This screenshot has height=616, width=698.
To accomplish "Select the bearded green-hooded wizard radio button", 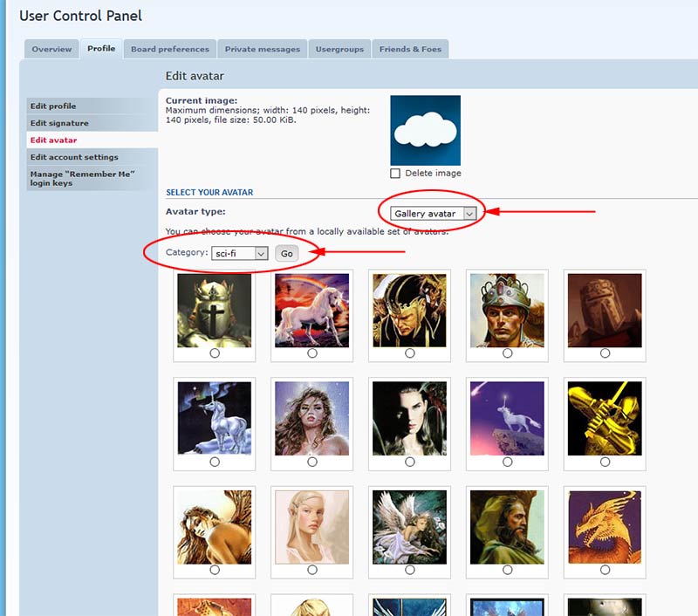I will tap(507, 570).
